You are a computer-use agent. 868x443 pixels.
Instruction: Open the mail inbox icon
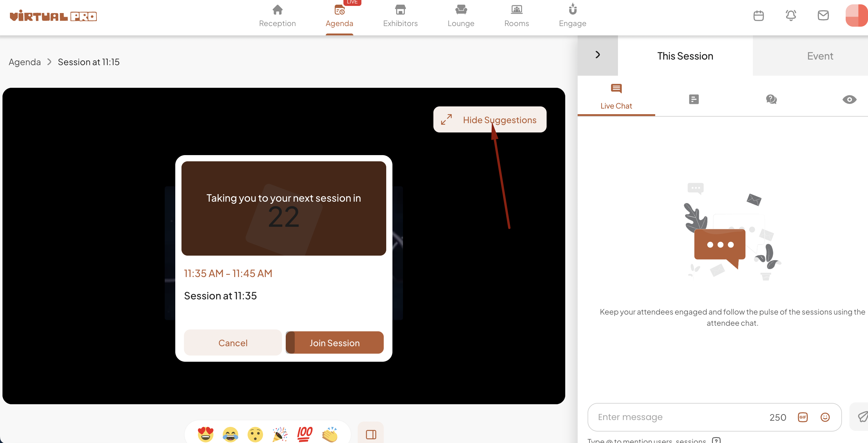[823, 16]
